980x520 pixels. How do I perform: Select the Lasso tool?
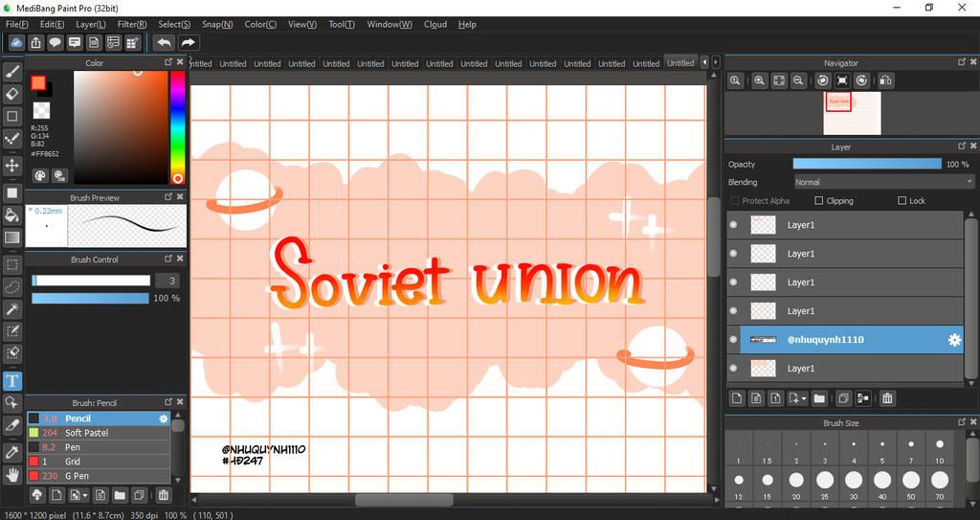pyautogui.click(x=11, y=286)
